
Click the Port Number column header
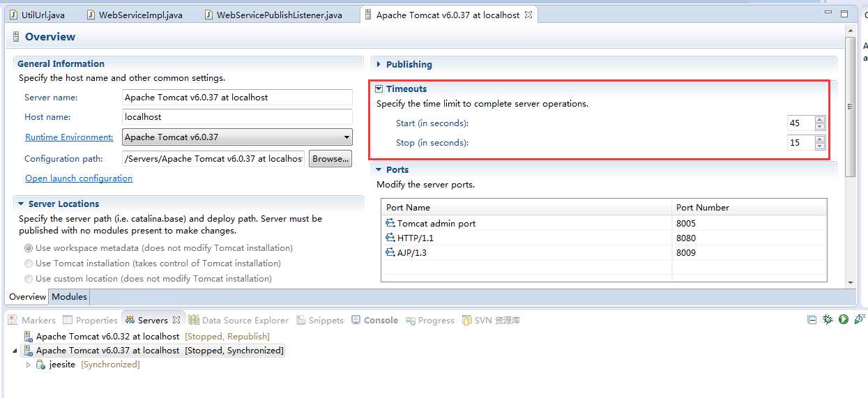(749, 207)
